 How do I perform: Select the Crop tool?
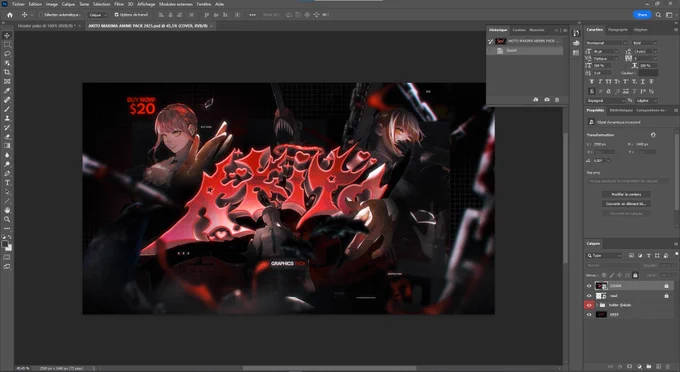tap(7, 72)
